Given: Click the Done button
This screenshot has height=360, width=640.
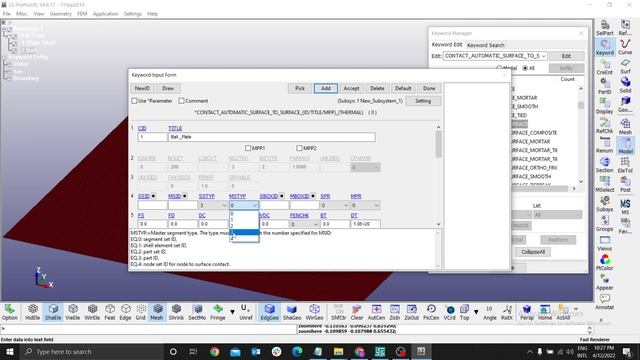Looking at the screenshot, I should coord(429,89).
